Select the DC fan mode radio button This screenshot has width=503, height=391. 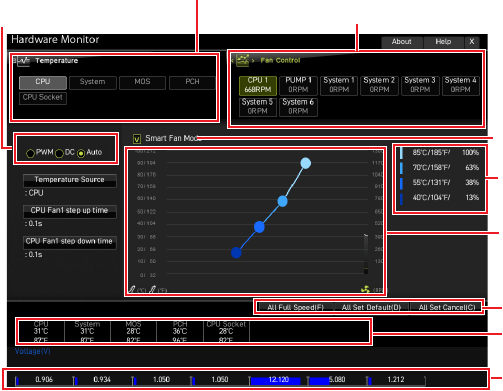59,153
